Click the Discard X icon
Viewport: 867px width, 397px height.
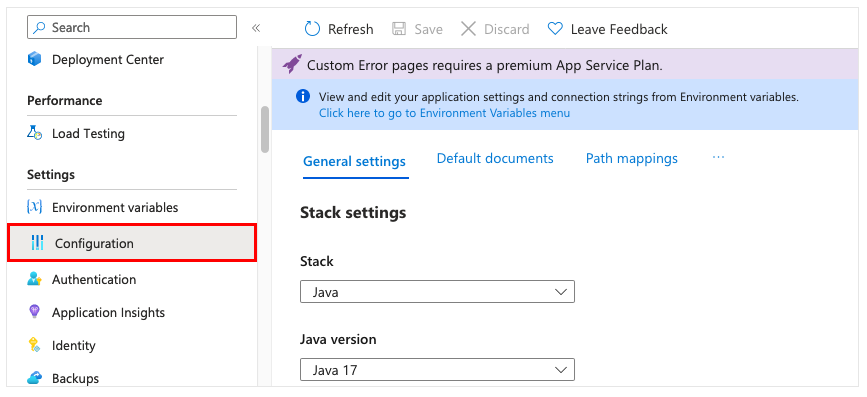468,29
